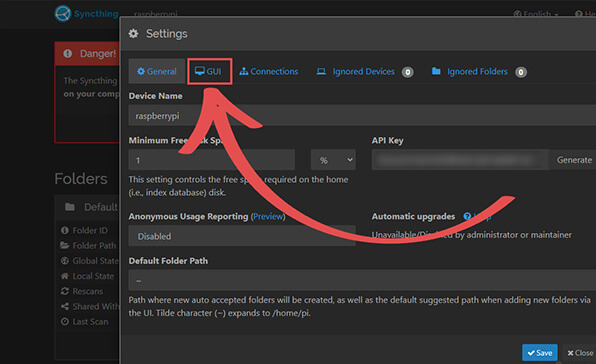Expand the percent unit dropdown
This screenshot has height=364, width=596.
click(x=333, y=160)
